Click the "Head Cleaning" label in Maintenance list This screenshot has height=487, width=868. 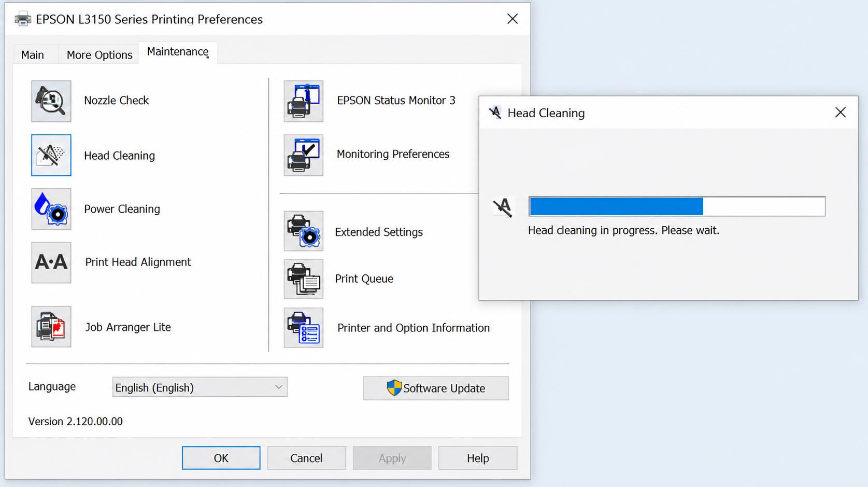tap(120, 156)
